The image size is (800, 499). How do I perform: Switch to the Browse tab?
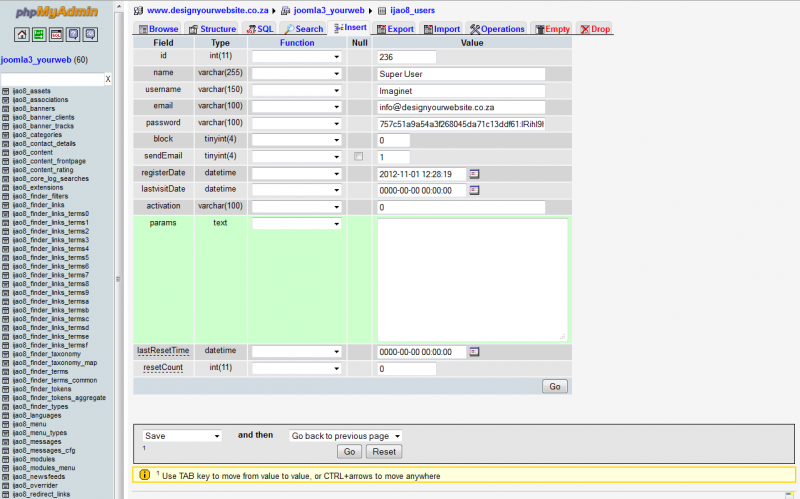(x=158, y=29)
